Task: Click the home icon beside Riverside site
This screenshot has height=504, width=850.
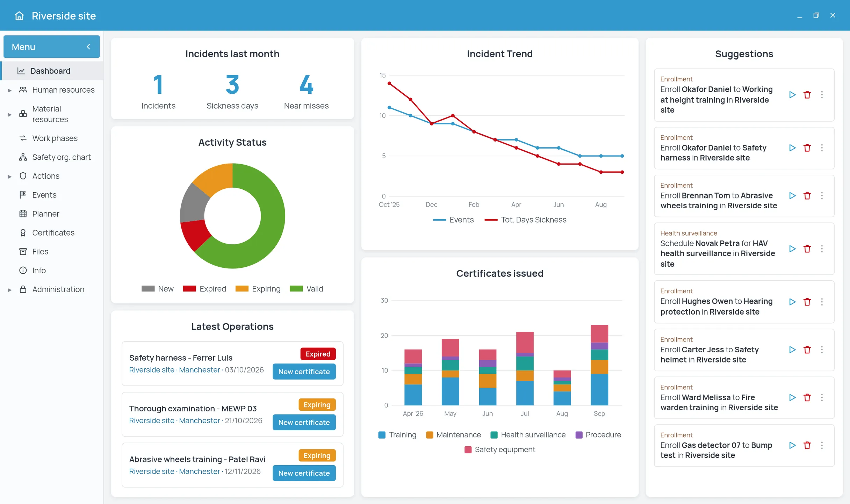Action: tap(19, 16)
